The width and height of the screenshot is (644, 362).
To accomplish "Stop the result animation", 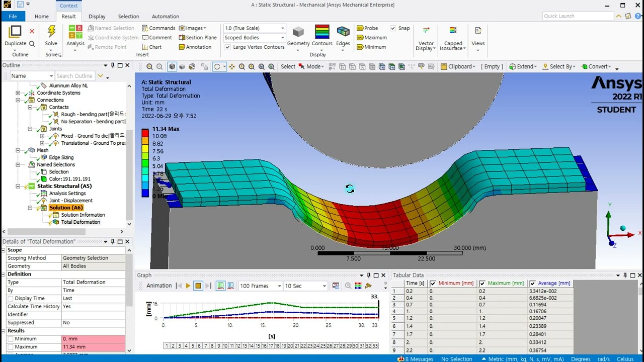I will coord(198,286).
